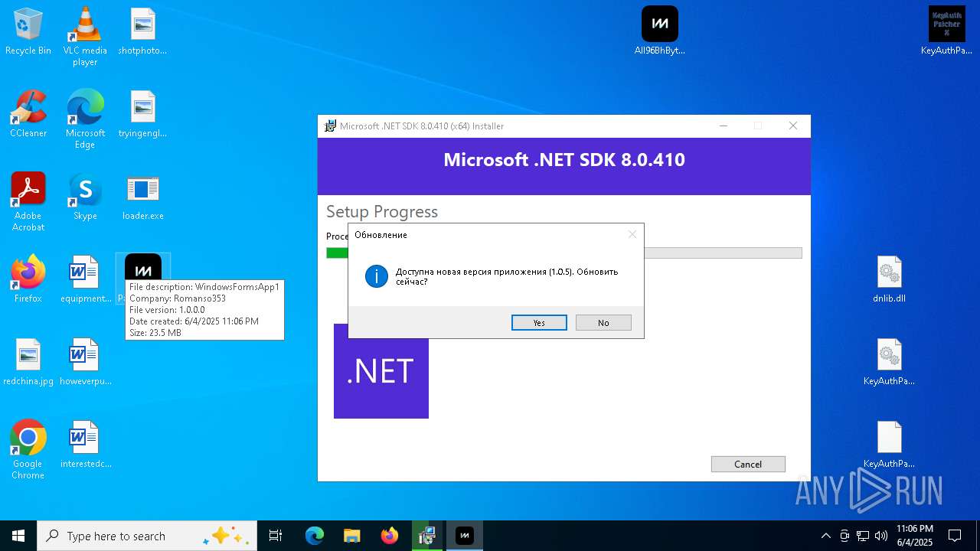Image resolution: width=980 pixels, height=551 pixels.
Task: Select the interestedc Word document
Action: tap(85, 445)
